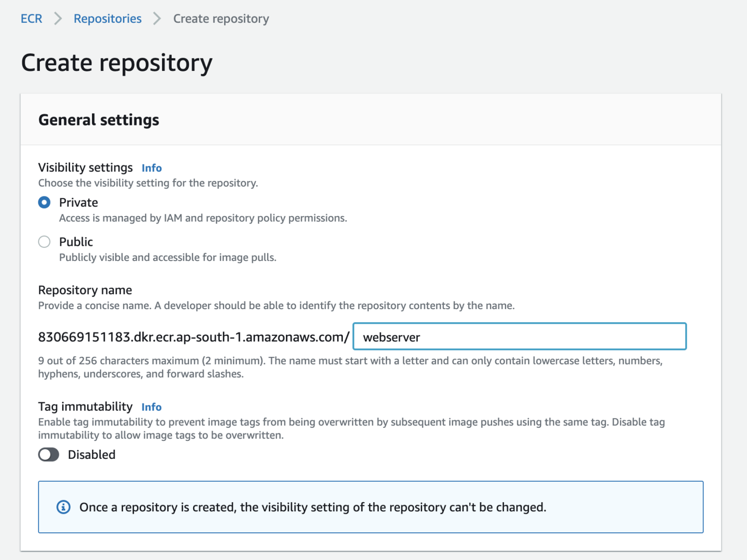This screenshot has height=560, width=747.
Task: Go to Repositories using the breadcrumb link
Action: tap(107, 18)
